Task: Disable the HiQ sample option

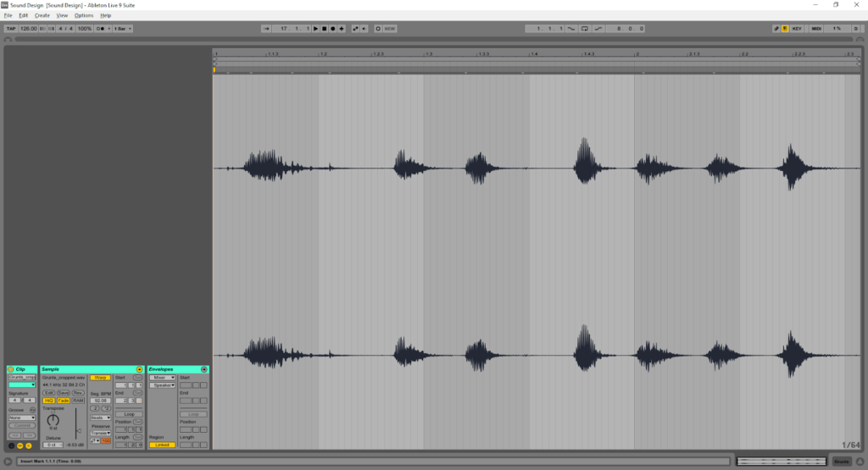Action: pyautogui.click(x=49, y=401)
